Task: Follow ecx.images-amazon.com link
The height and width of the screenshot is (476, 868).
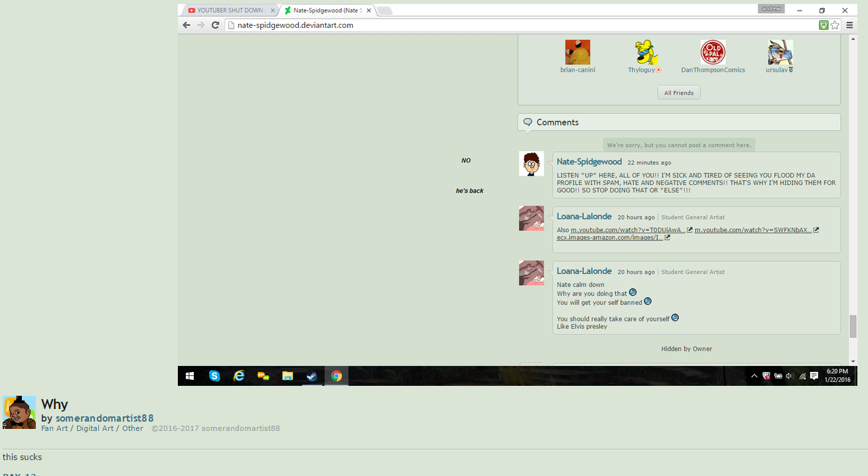Action: point(609,237)
